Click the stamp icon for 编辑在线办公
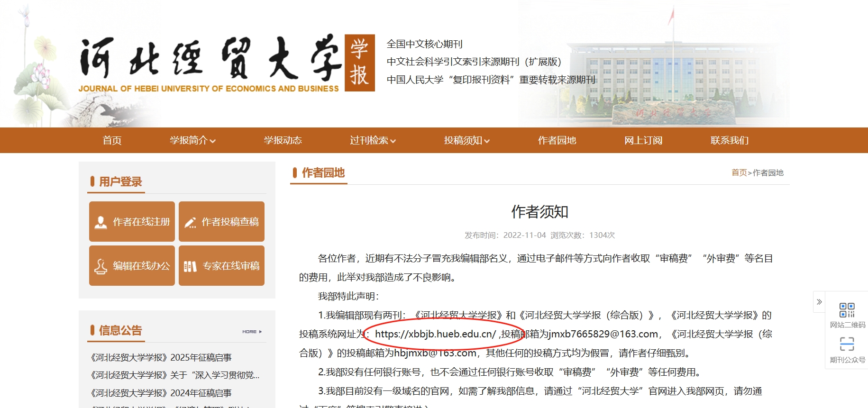Viewport: 868px width, 408px height. (x=101, y=266)
